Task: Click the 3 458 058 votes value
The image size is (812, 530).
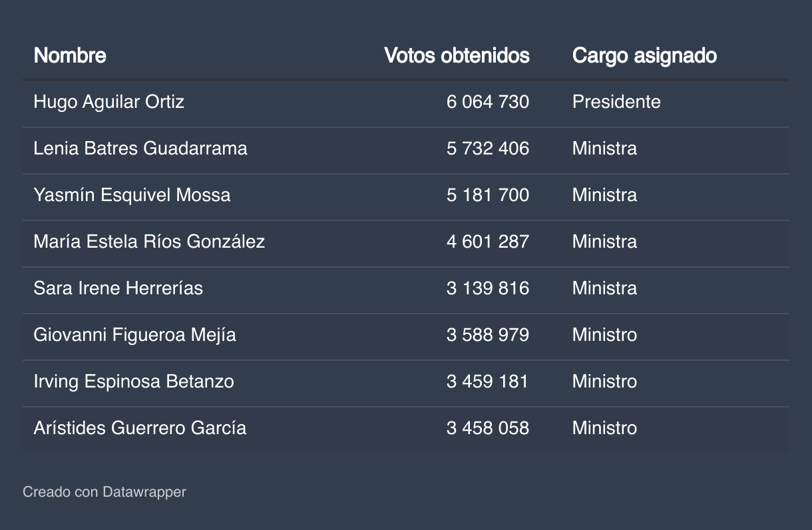Action: point(487,428)
